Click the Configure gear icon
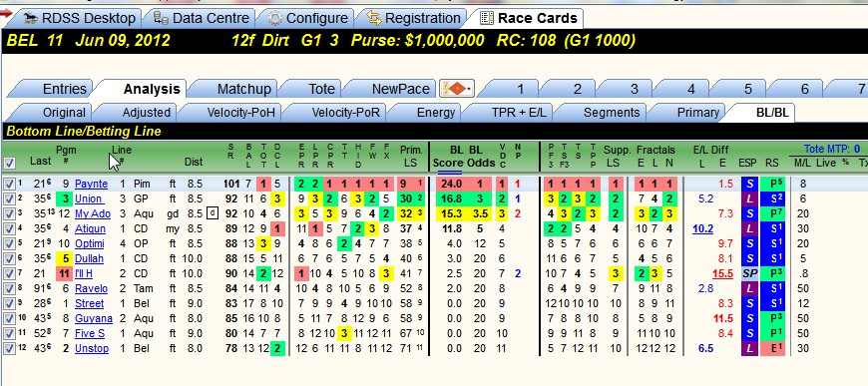 click(274, 18)
